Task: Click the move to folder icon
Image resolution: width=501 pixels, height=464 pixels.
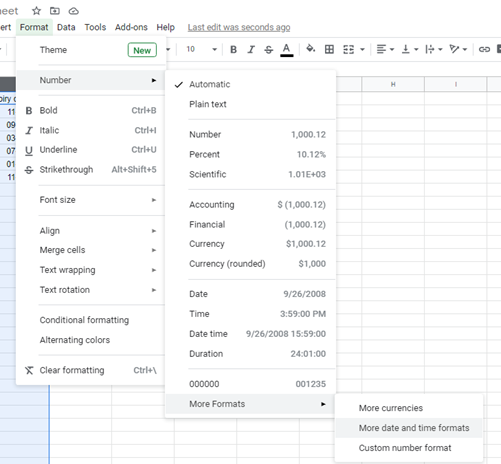Action: pyautogui.click(x=55, y=11)
